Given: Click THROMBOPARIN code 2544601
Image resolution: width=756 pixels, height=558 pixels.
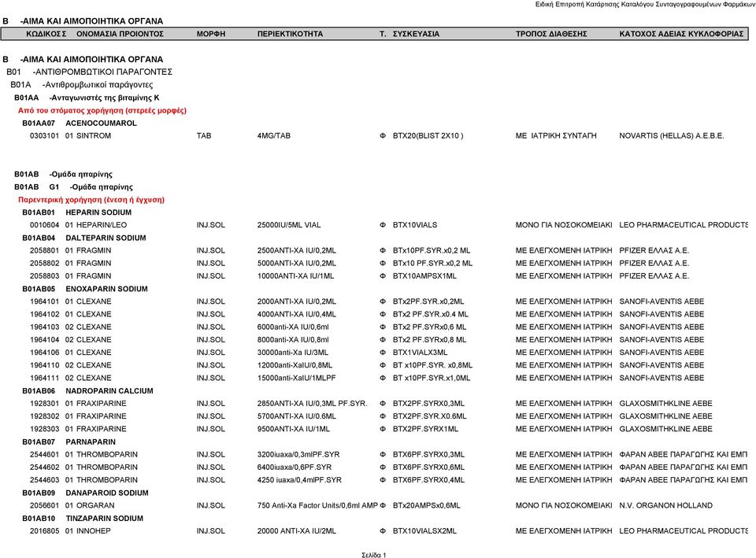Looking at the screenshot, I should 44,454.
